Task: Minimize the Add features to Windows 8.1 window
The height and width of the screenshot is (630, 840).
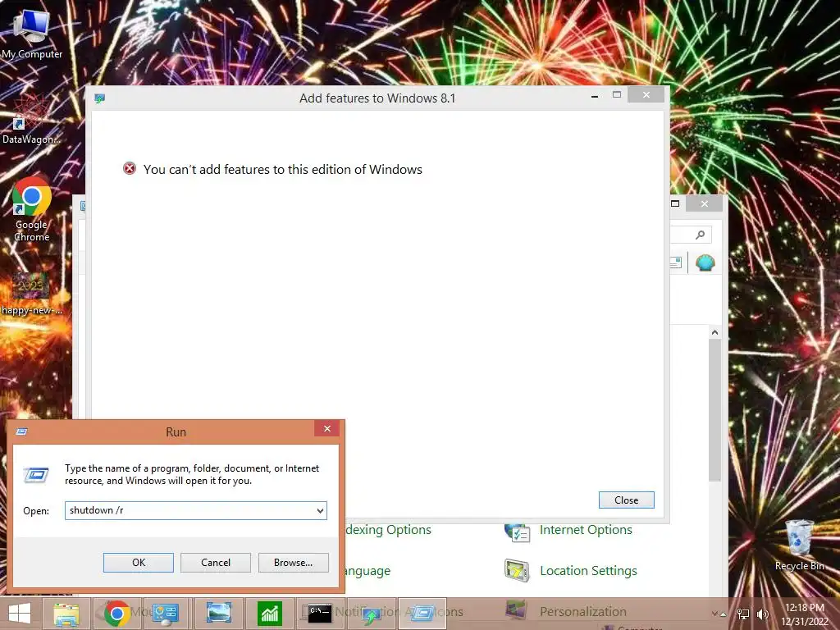Action: [x=595, y=96]
